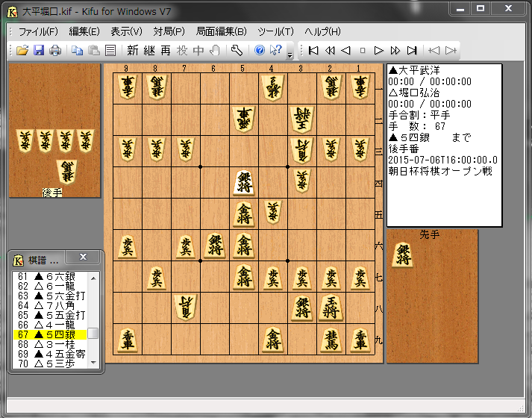Click gote bishop on 7八 square

186,308
